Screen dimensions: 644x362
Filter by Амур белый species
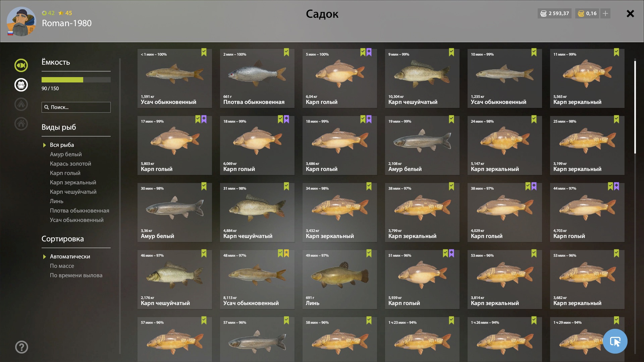pos(66,154)
